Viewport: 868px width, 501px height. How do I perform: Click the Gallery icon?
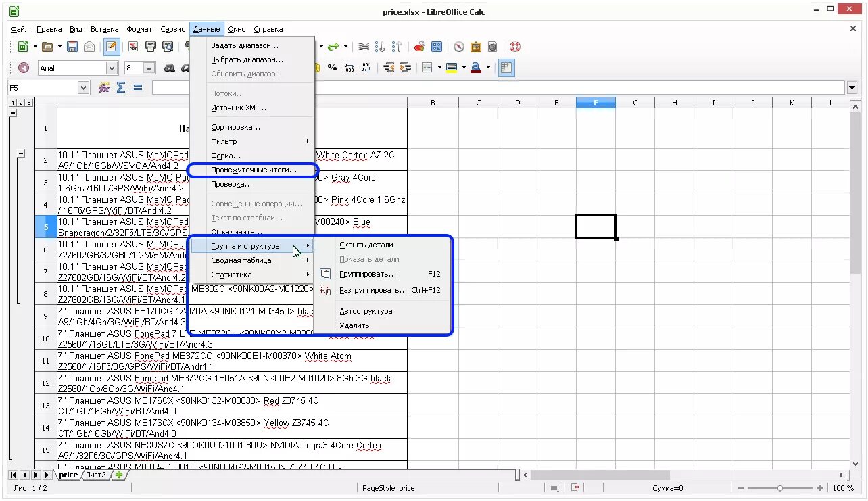pos(476,47)
